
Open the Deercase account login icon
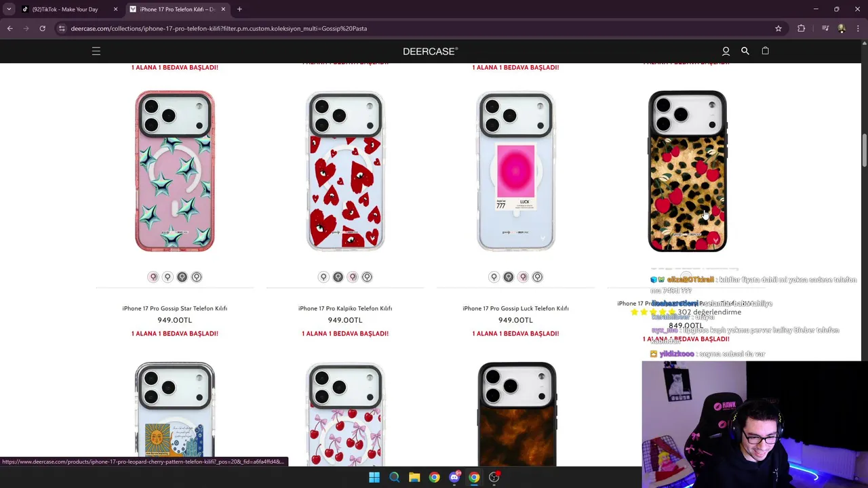point(726,51)
